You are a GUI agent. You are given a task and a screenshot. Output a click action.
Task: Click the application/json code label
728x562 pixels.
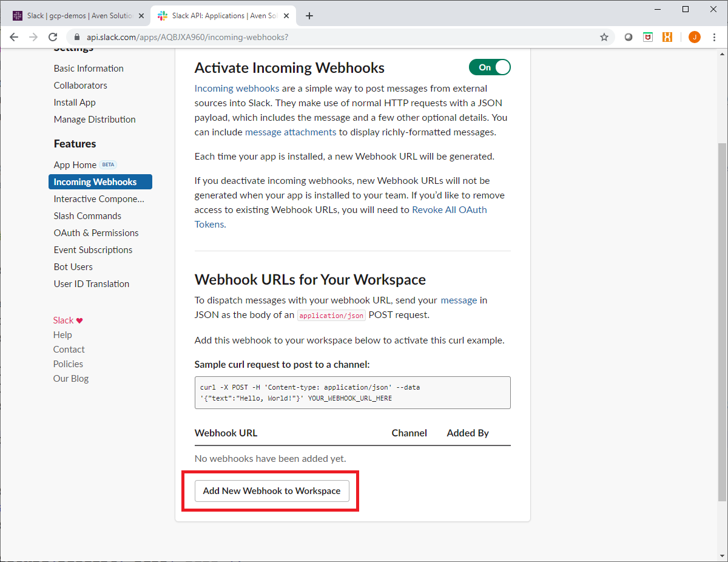tap(331, 316)
